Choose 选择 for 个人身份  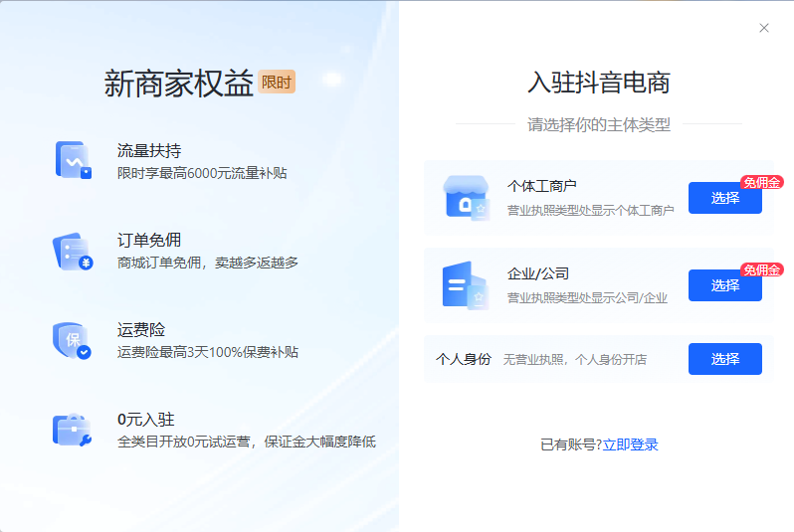[x=724, y=359]
